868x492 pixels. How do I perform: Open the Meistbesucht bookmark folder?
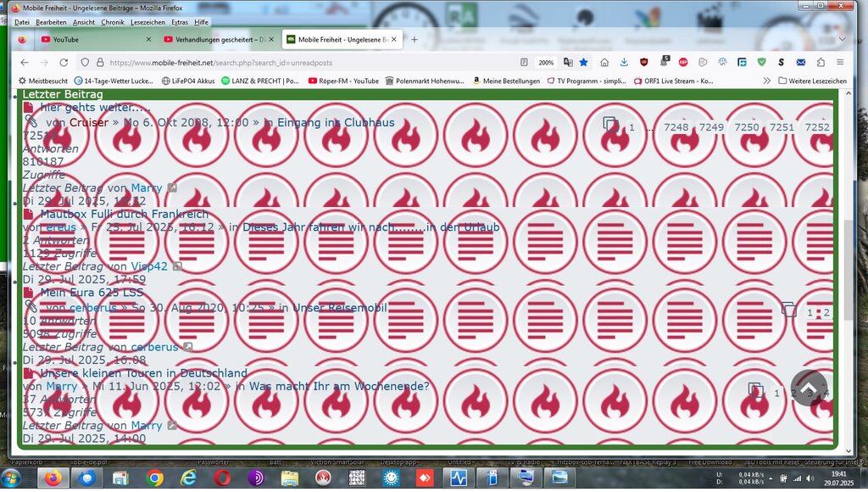pos(43,81)
